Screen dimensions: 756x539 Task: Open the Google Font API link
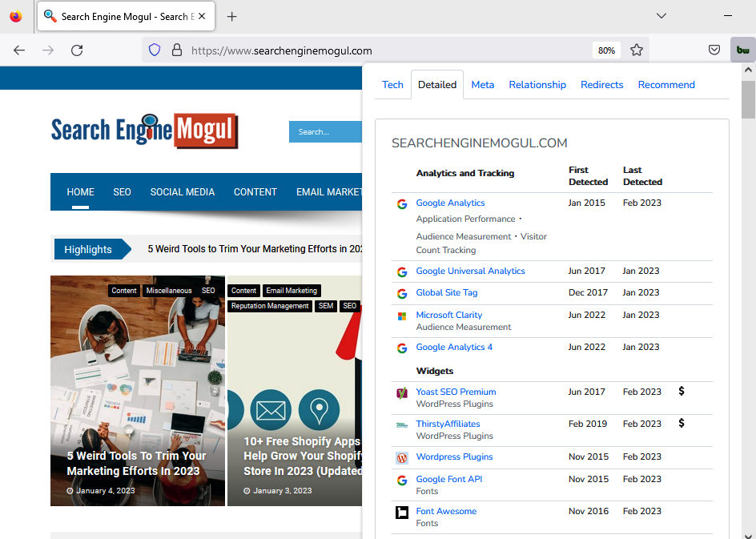pyautogui.click(x=448, y=479)
